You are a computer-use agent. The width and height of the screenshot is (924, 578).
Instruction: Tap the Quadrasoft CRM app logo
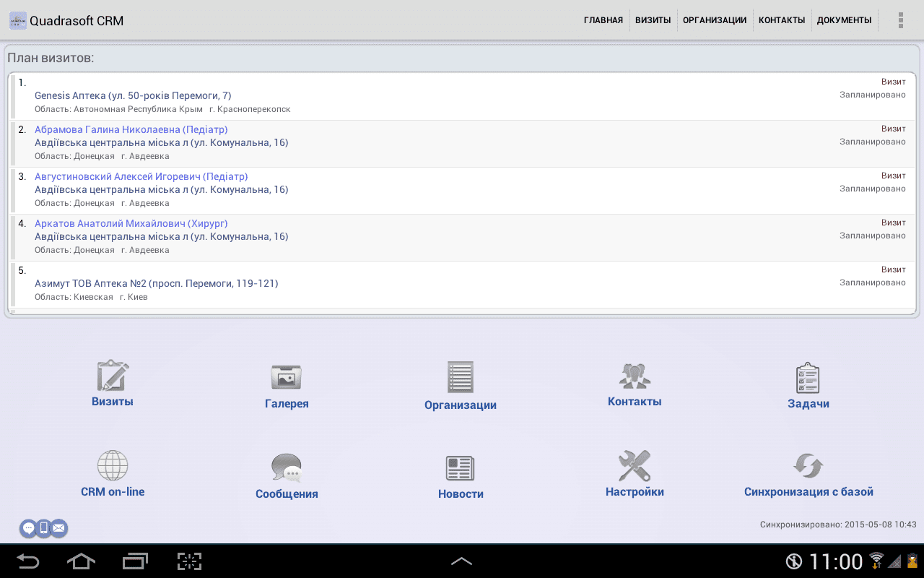pyautogui.click(x=17, y=20)
